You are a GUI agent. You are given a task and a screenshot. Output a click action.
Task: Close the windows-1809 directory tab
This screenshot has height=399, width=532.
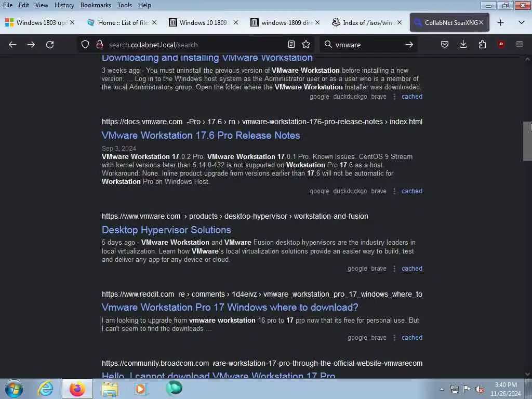[x=317, y=22]
